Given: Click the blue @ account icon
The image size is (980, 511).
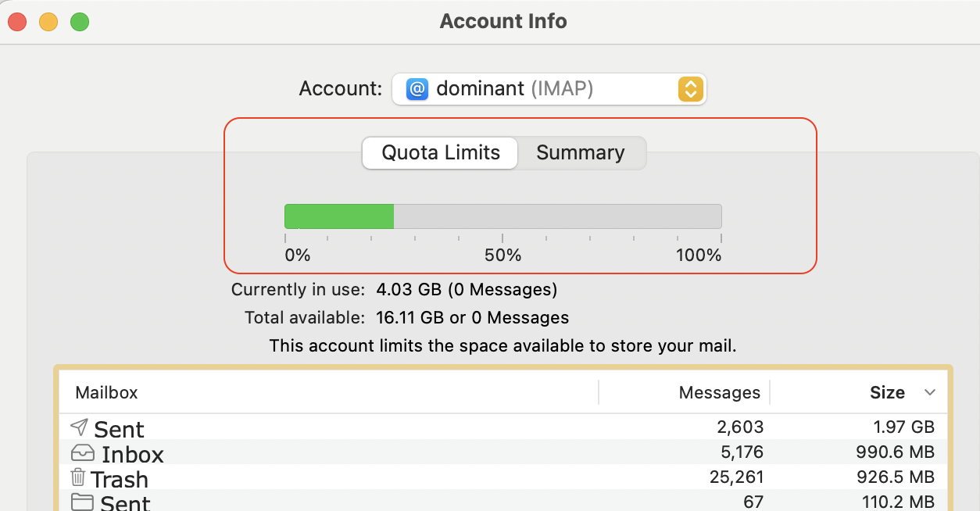Looking at the screenshot, I should pyautogui.click(x=417, y=89).
